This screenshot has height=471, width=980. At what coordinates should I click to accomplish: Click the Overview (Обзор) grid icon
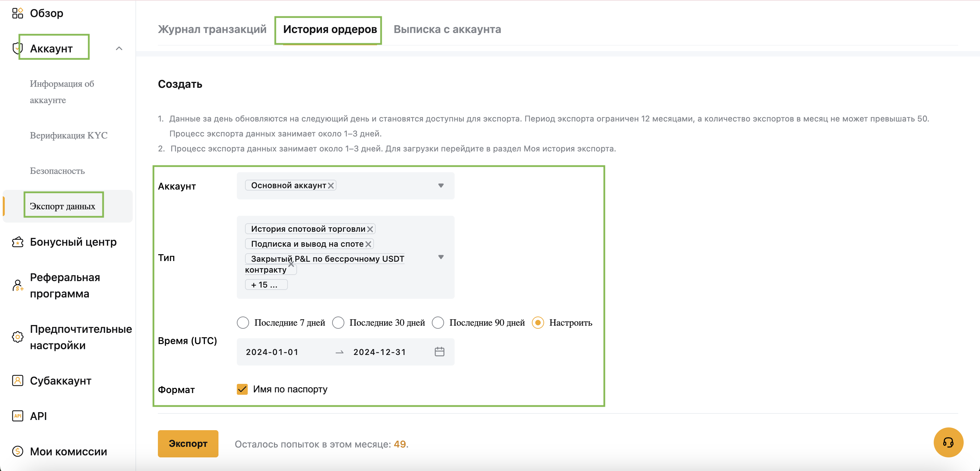[17, 13]
